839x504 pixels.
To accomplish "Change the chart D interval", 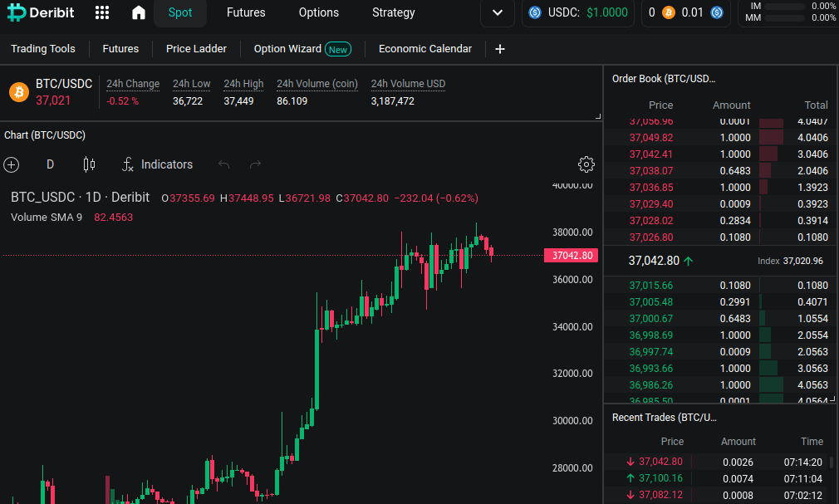I will pos(50,164).
